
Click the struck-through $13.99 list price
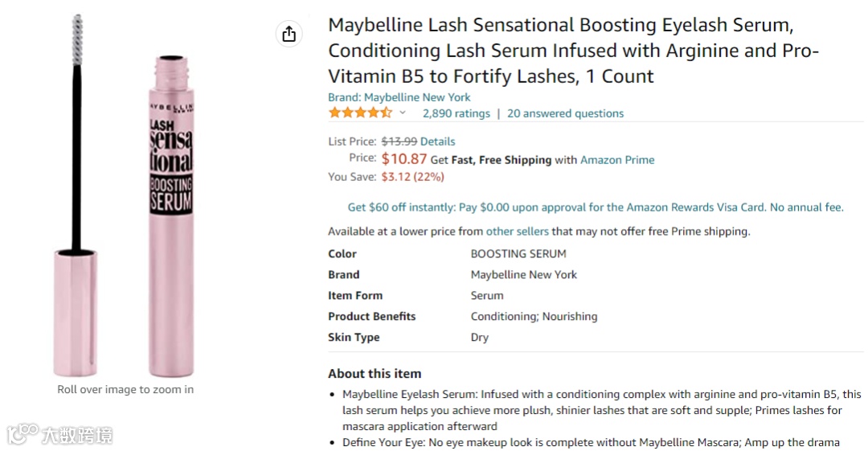(399, 141)
